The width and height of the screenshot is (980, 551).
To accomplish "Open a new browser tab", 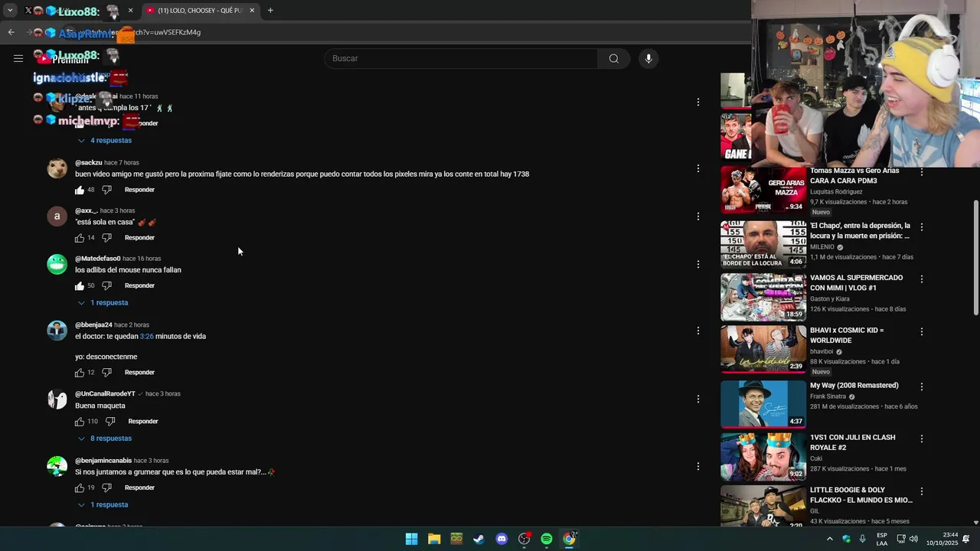I will click(270, 11).
